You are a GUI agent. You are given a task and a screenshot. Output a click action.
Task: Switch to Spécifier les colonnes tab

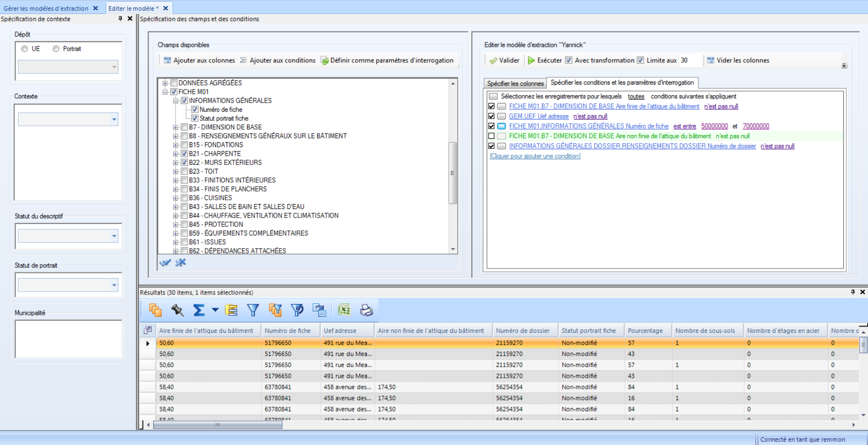tap(515, 84)
